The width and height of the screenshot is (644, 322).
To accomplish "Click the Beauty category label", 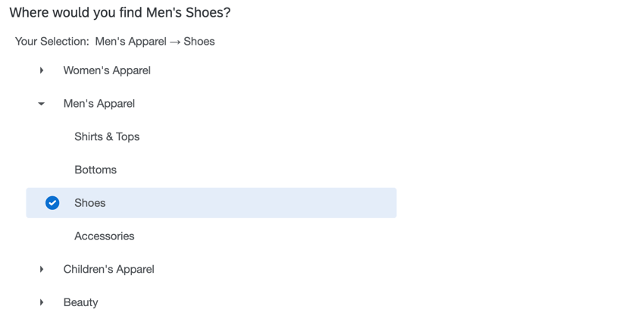I will (x=81, y=302).
